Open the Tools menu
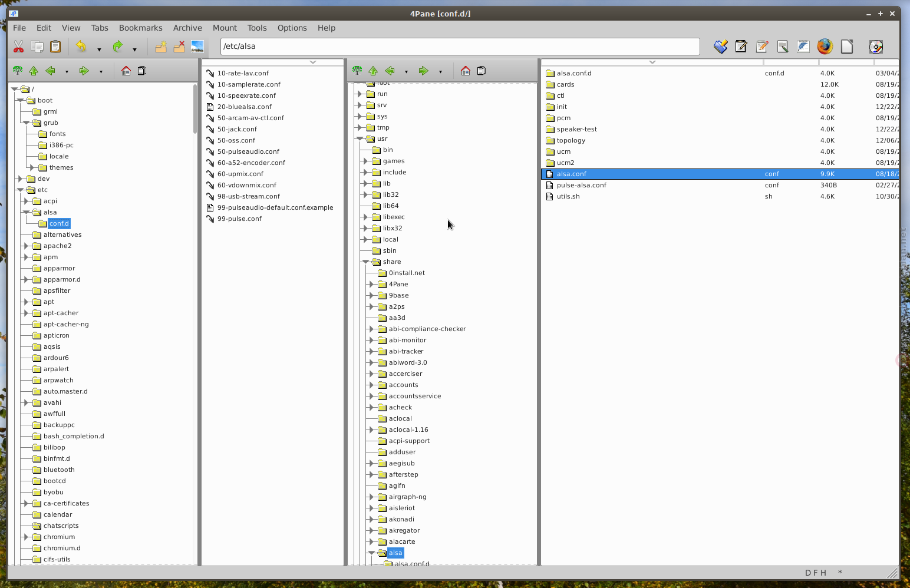This screenshot has height=588, width=910. [257, 28]
